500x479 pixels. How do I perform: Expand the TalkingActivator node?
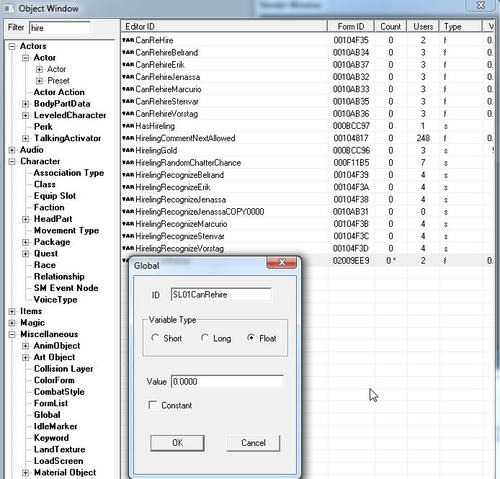click(x=26, y=139)
